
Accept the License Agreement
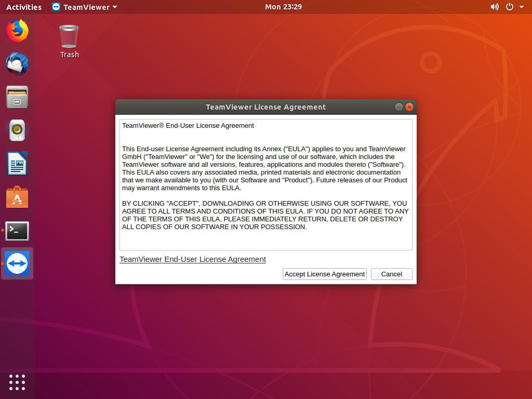point(324,274)
